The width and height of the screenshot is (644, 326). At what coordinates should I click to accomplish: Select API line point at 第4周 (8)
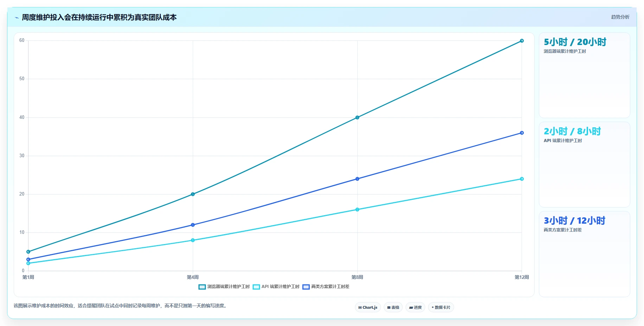(193, 240)
